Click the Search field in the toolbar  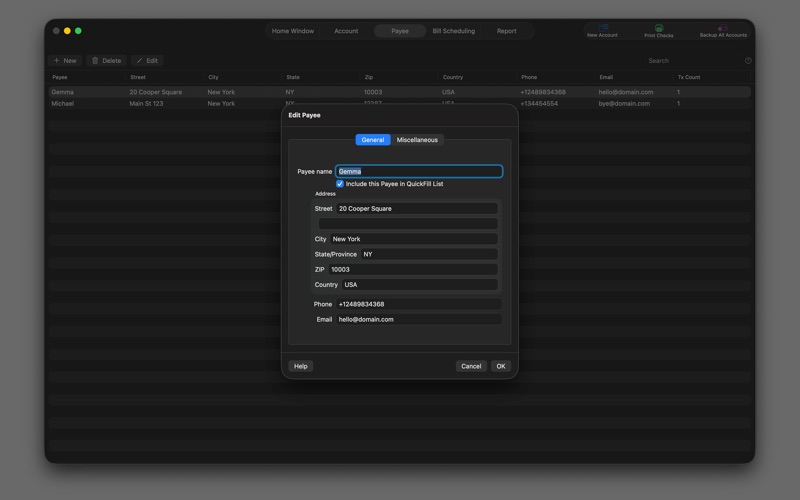[x=691, y=61]
